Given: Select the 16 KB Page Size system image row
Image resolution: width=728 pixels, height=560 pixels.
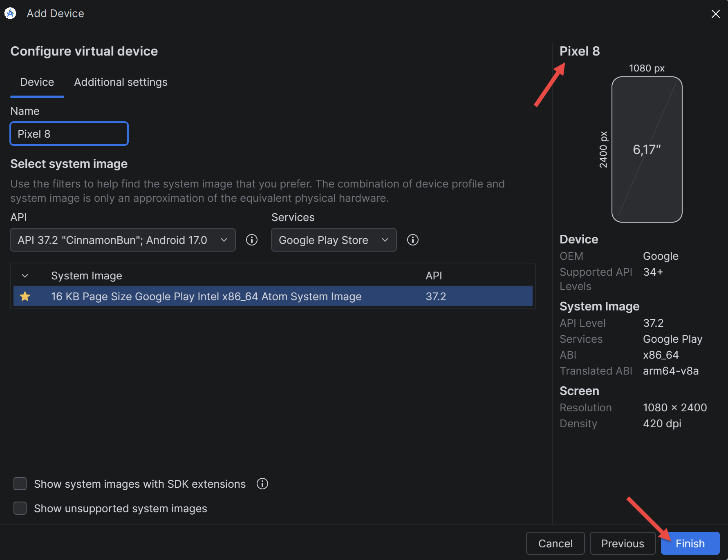Looking at the screenshot, I should click(273, 296).
